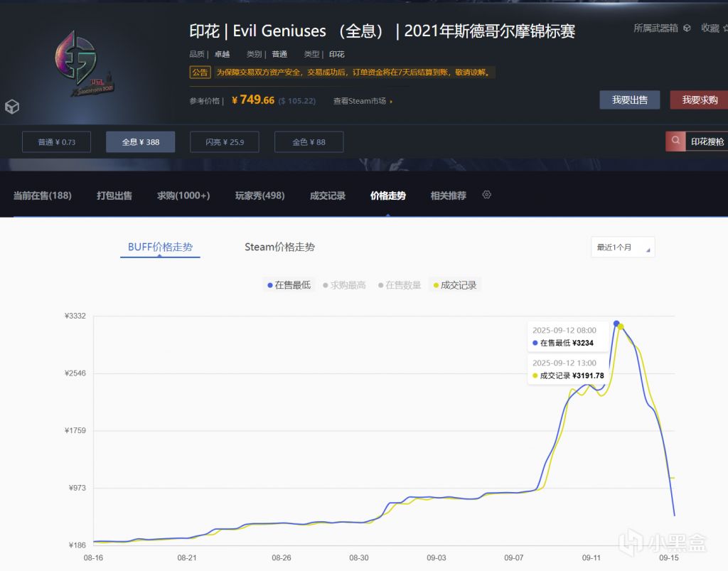Click the 3D box icon on left sidebar
The width and height of the screenshot is (728, 571).
coord(12,107)
